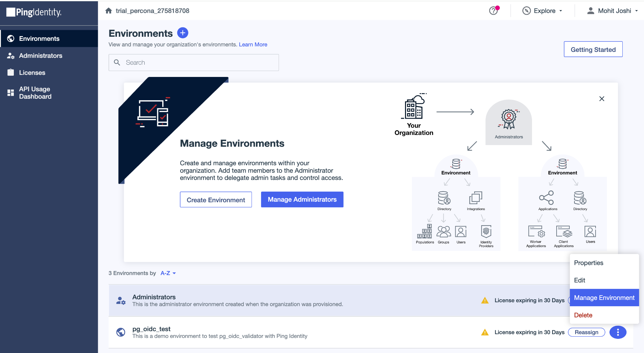
Task: Follow the Learn More link
Action: [x=253, y=45]
